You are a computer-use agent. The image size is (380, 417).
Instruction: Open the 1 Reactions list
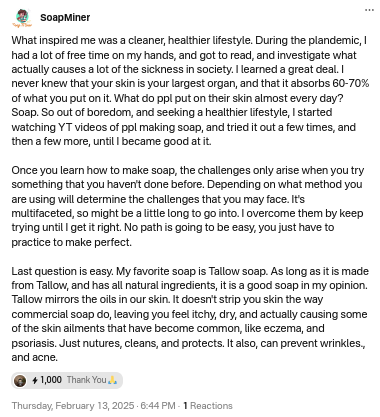tap(208, 406)
